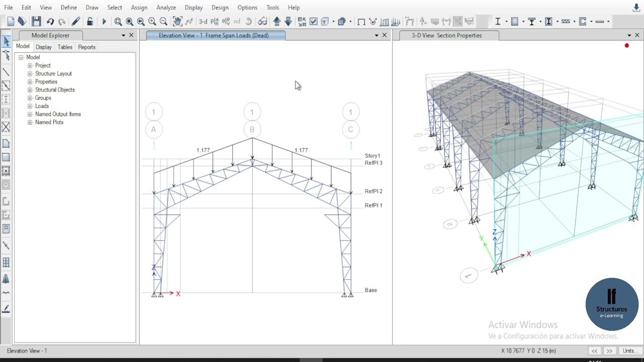Click the Base level label
The width and height of the screenshot is (644, 362).
coord(371,290)
